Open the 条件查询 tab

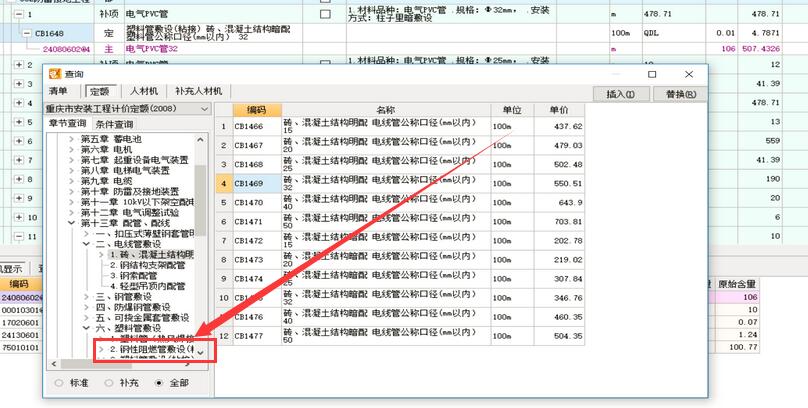coord(114,124)
